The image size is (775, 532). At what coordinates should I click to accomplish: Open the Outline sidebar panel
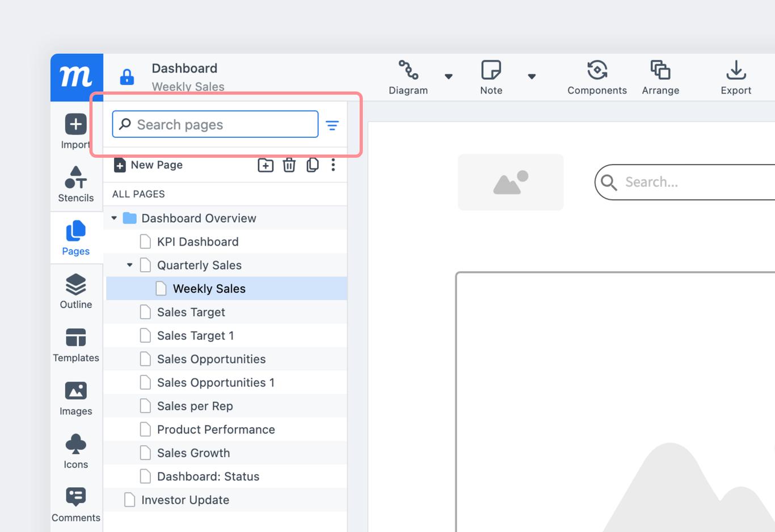[75, 291]
